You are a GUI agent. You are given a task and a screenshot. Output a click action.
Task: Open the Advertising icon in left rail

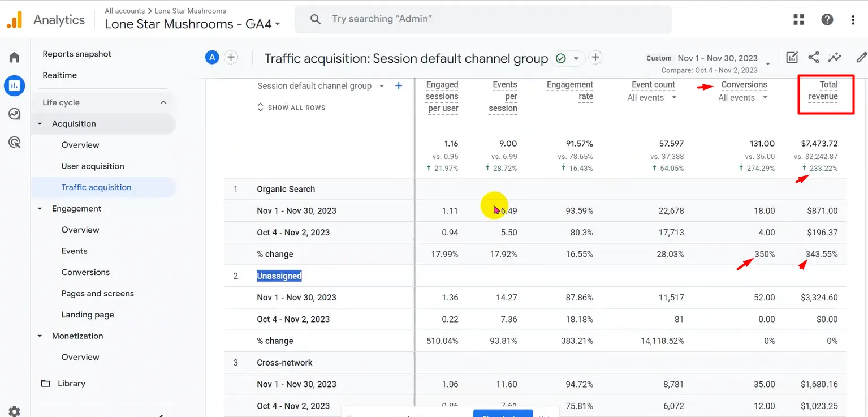tap(14, 142)
